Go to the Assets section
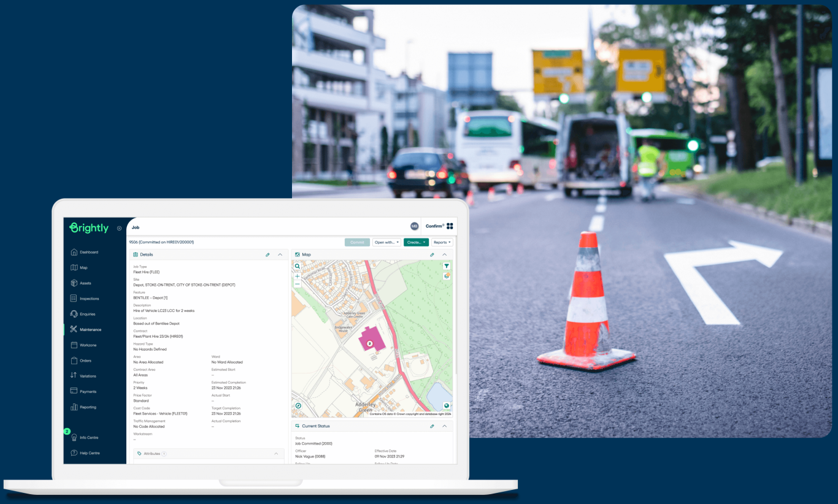The height and width of the screenshot is (504, 838). pos(85,283)
